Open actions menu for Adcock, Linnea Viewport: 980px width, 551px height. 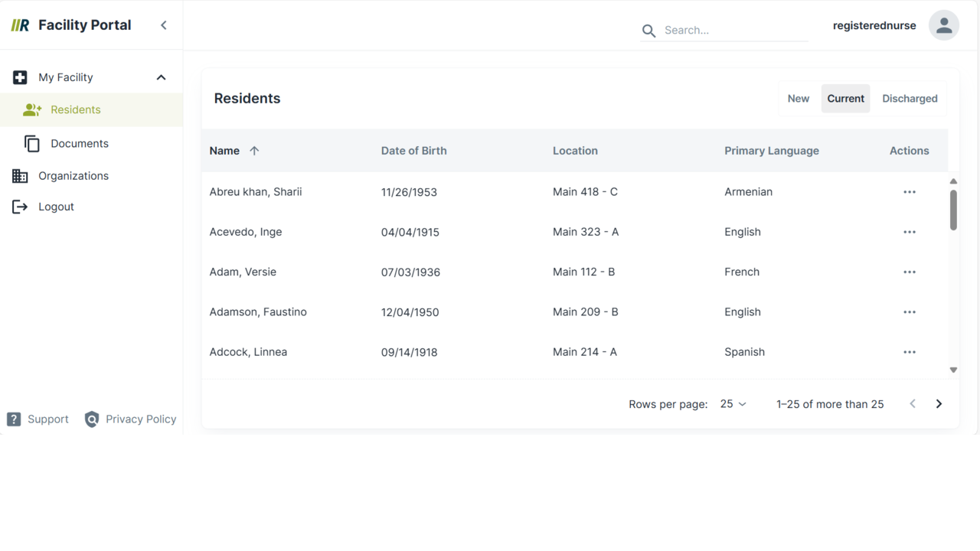[910, 352]
